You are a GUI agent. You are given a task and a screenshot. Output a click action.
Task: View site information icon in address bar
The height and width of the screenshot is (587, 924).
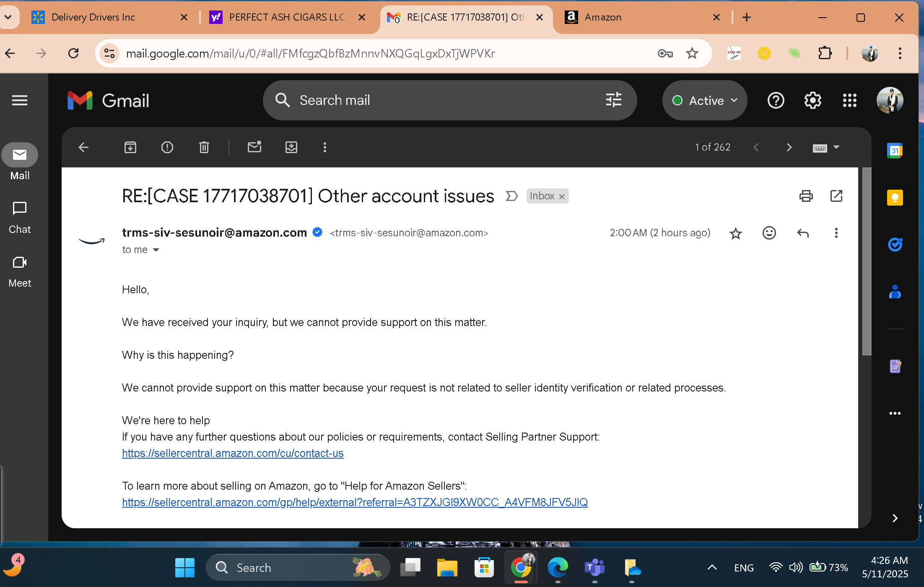pos(109,53)
